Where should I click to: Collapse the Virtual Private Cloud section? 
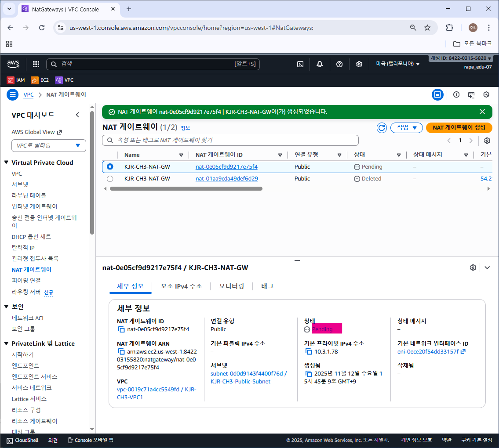pyautogui.click(x=6, y=163)
